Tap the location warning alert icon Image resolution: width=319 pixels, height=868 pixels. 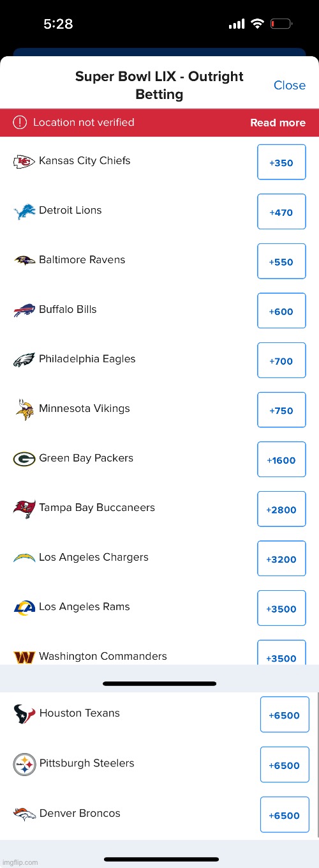pos(20,122)
